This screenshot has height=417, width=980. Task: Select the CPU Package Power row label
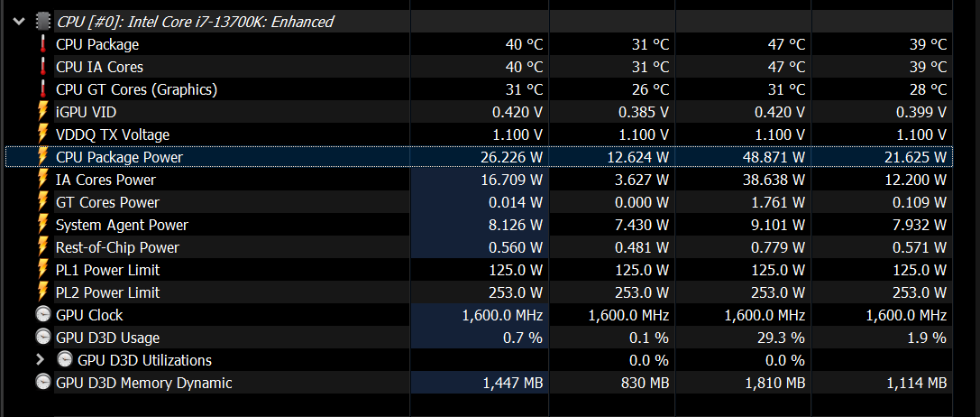119,157
